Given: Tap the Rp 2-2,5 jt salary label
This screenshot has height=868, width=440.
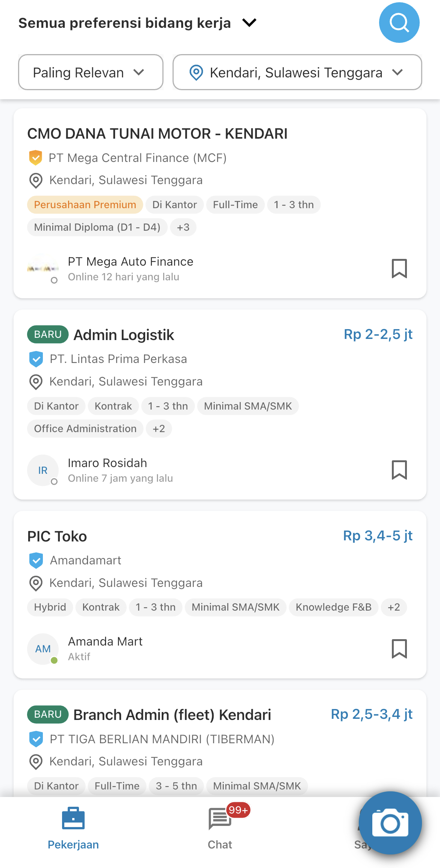Looking at the screenshot, I should tap(378, 334).
